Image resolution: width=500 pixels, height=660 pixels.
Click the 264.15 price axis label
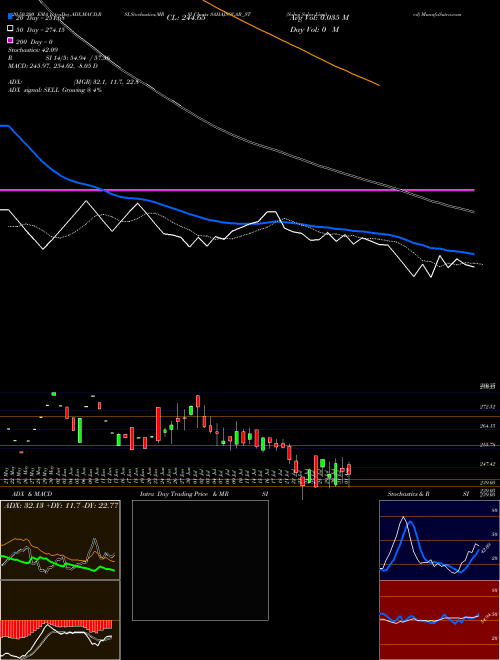[488, 426]
